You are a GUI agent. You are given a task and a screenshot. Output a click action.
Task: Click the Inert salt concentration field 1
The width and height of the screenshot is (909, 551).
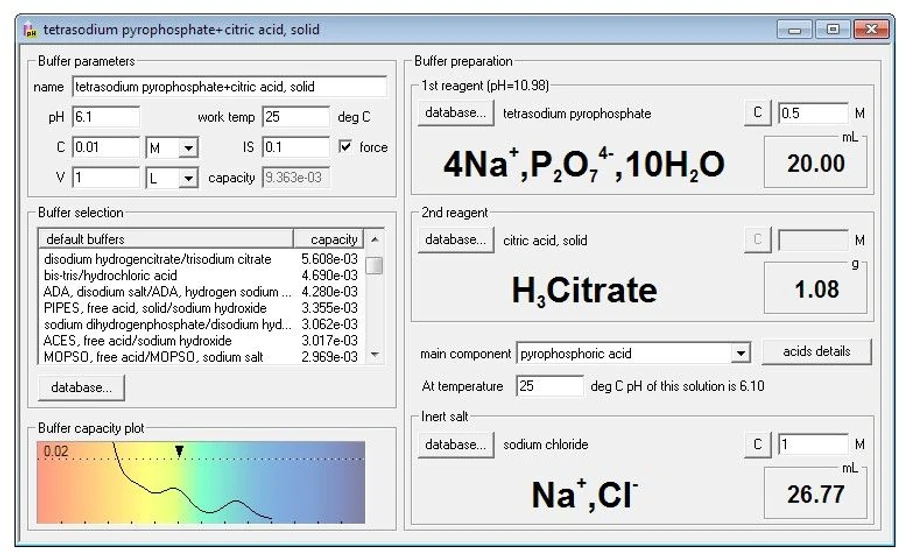pos(813,445)
